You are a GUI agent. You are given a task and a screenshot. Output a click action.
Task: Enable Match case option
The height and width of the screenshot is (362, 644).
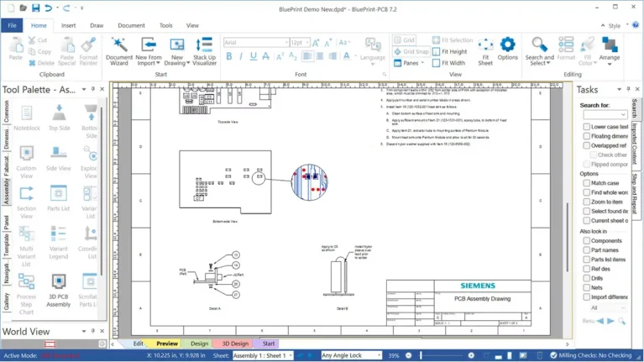(587, 183)
